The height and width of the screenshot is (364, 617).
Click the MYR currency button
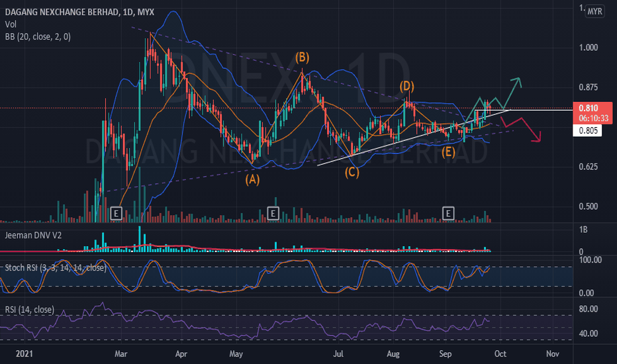594,11
